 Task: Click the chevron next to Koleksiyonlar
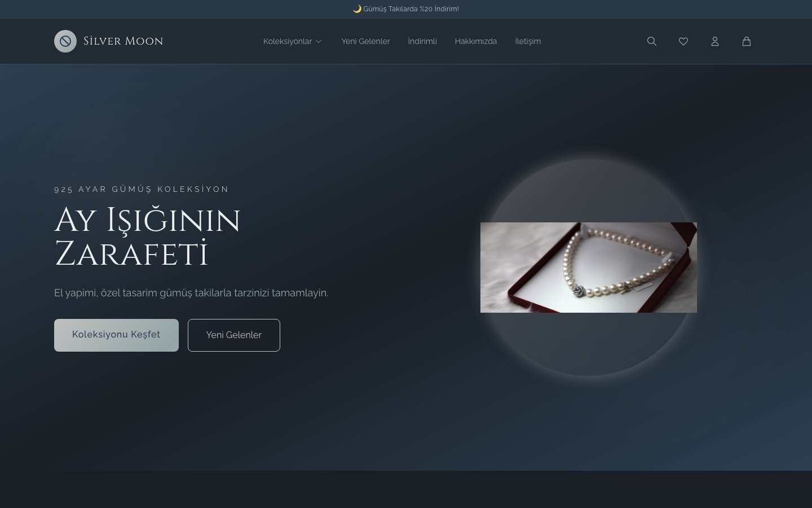coord(319,41)
